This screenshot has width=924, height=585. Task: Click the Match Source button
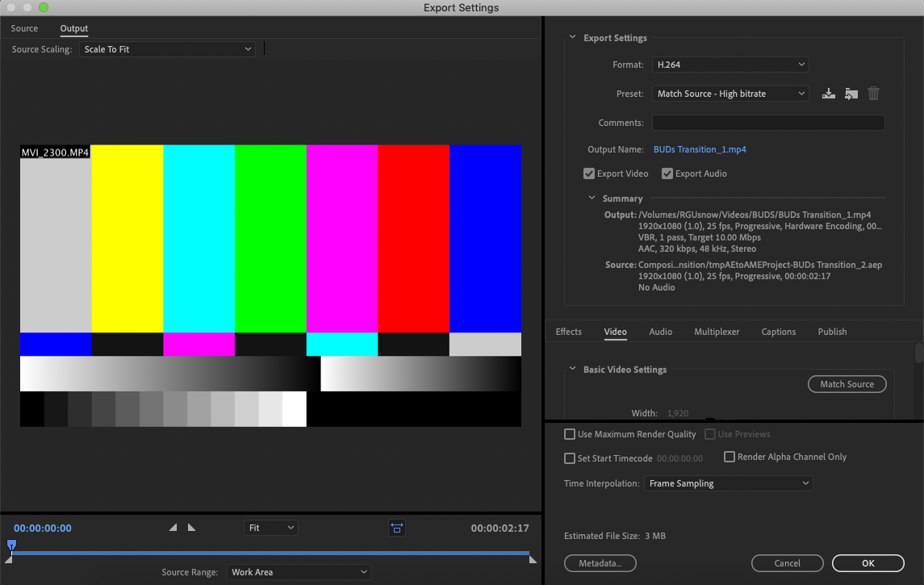coord(847,384)
